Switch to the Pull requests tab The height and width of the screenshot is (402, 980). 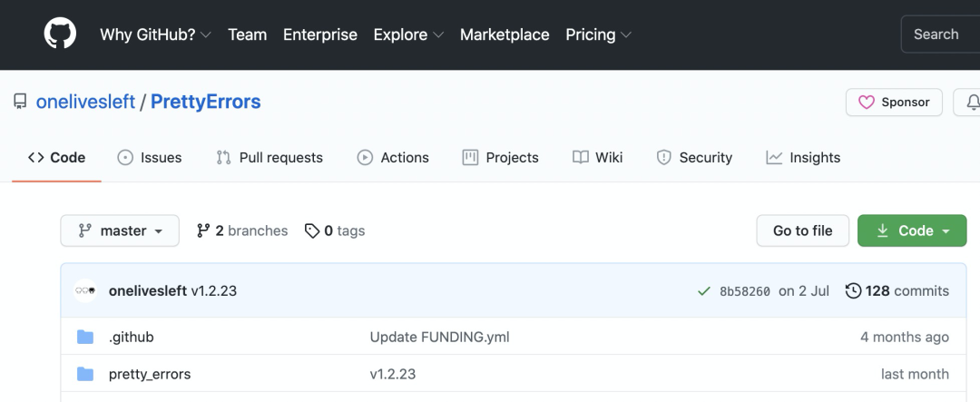[269, 158]
